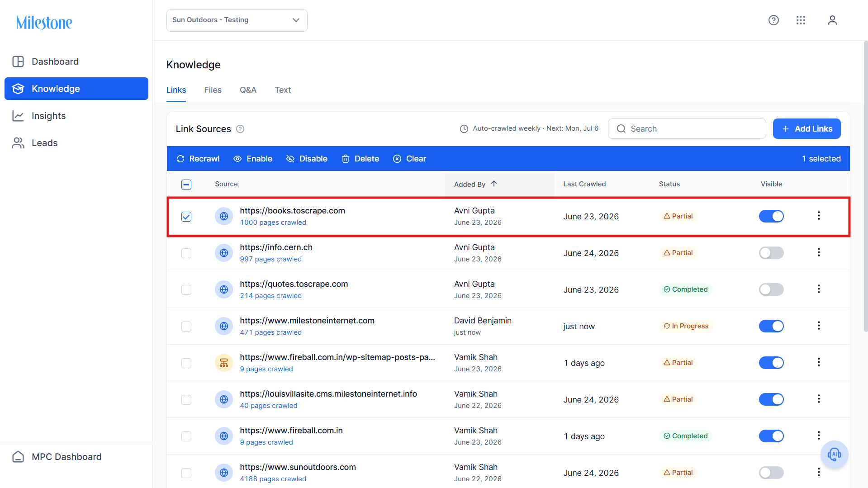Click the auto-crawl clock icon

click(x=464, y=129)
